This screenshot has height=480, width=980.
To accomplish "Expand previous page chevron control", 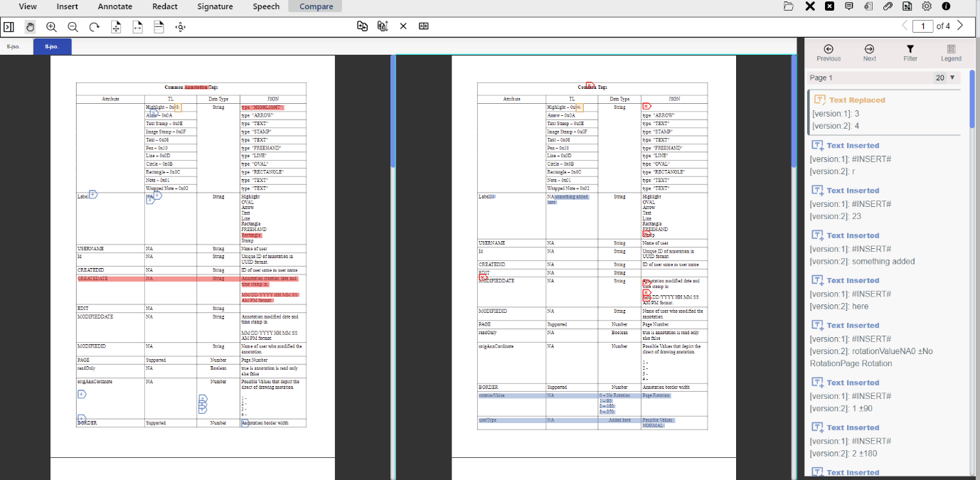I will coord(905,26).
